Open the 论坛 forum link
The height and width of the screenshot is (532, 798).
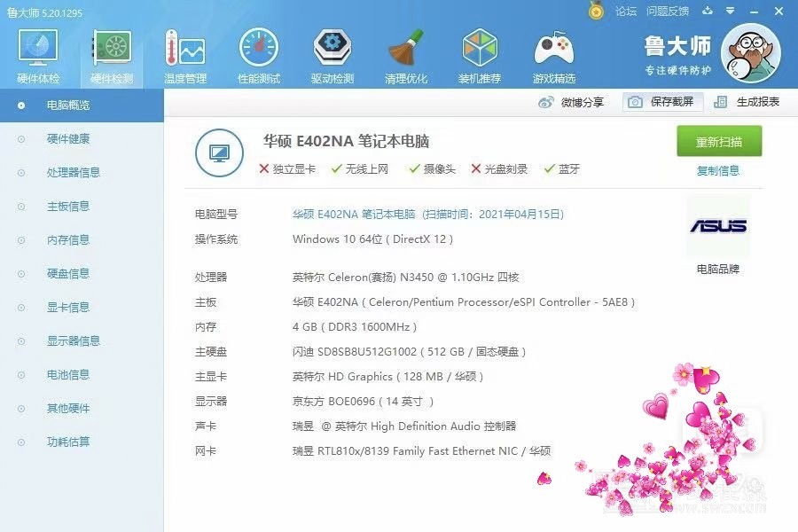pos(626,12)
